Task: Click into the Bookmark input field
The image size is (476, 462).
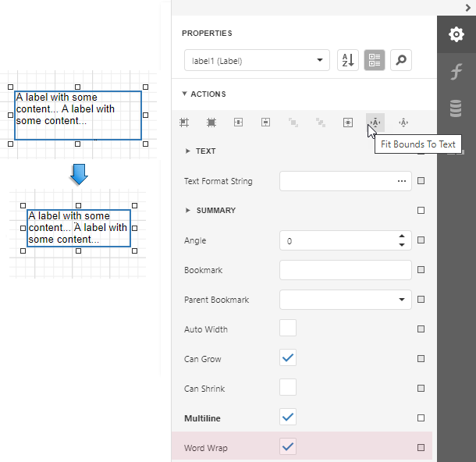Action: pos(346,270)
